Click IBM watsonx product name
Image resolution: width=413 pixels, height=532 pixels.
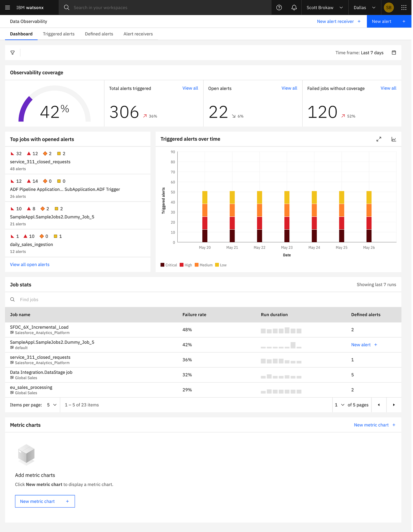coord(30,8)
